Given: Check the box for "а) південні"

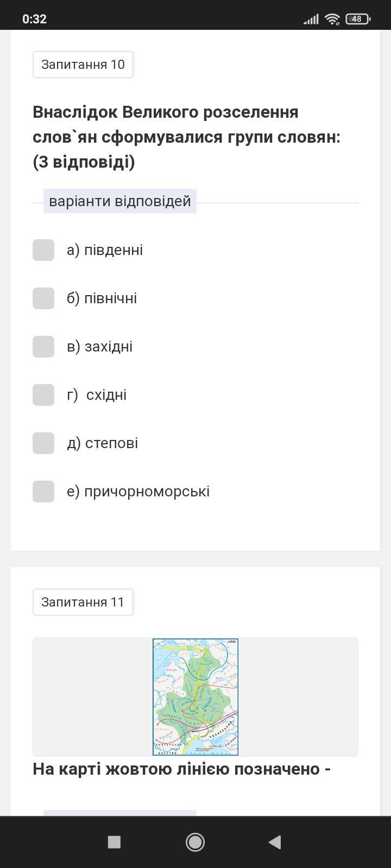Looking at the screenshot, I should pyautogui.click(x=43, y=250).
